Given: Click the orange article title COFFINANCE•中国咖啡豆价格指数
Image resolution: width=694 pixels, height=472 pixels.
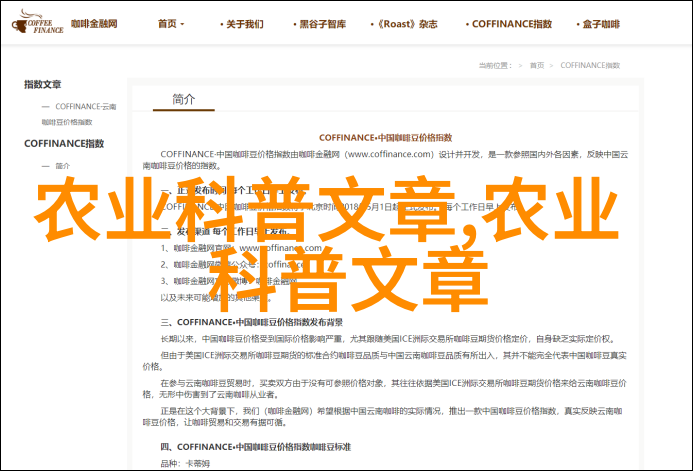Looking at the screenshot, I should (386, 138).
